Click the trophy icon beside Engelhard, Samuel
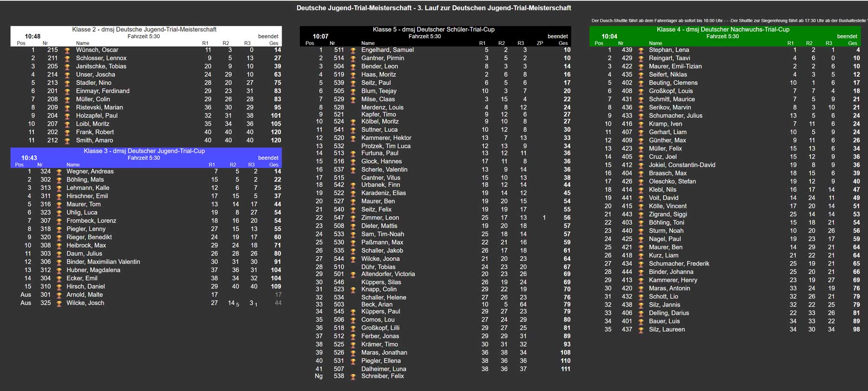The image size is (868, 391). tap(353, 50)
